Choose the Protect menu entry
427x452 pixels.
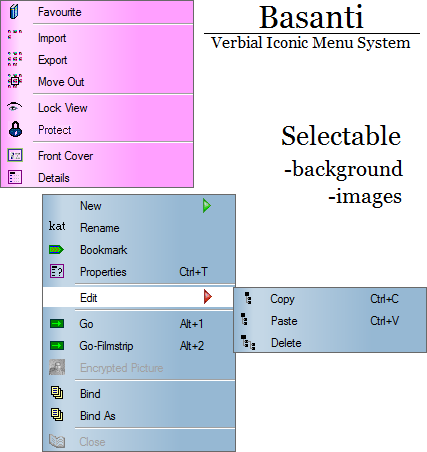97,130
